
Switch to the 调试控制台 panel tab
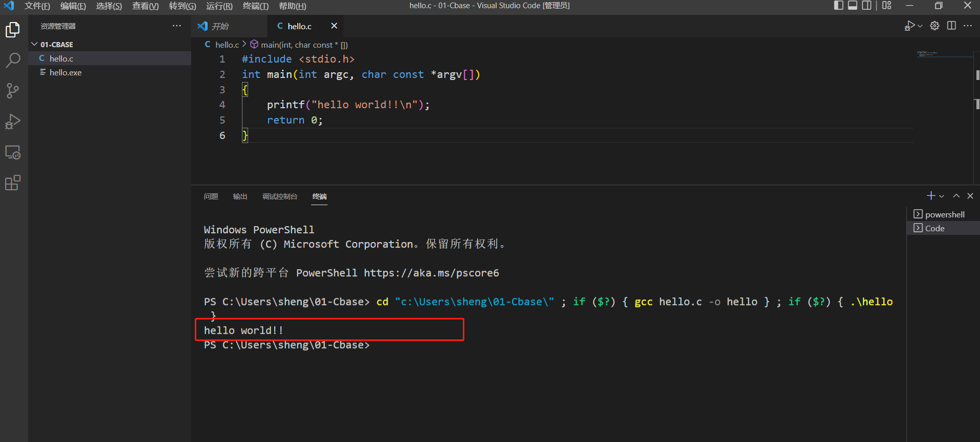(x=280, y=196)
